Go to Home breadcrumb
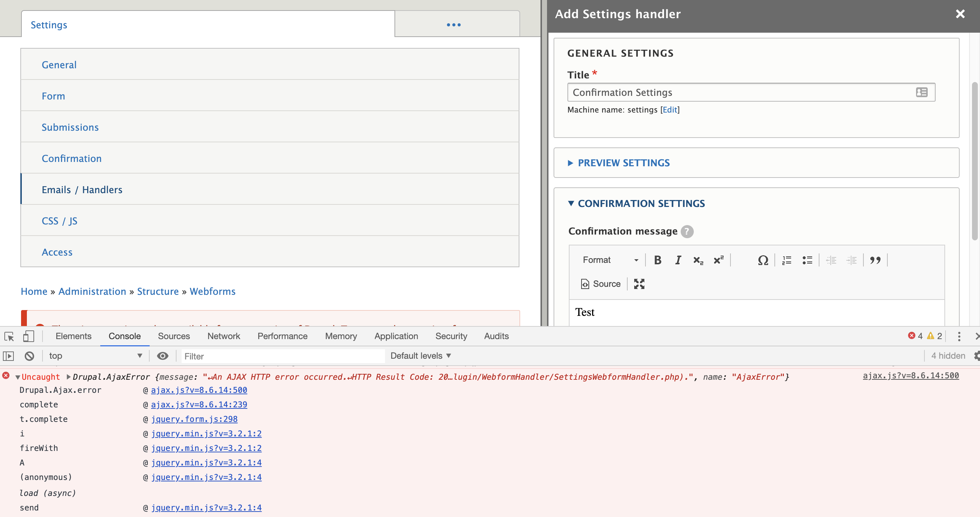Viewport: 980px width, 517px height. (x=34, y=292)
